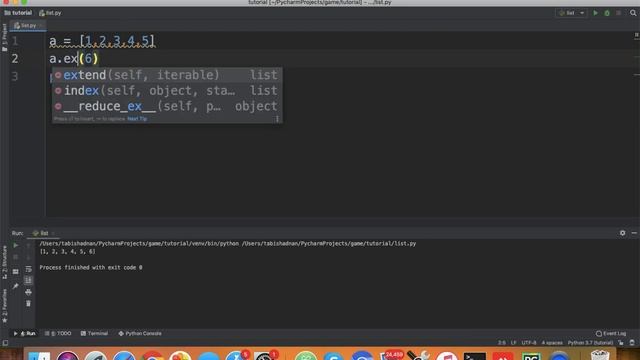Open Run panel settings gear

(622, 233)
